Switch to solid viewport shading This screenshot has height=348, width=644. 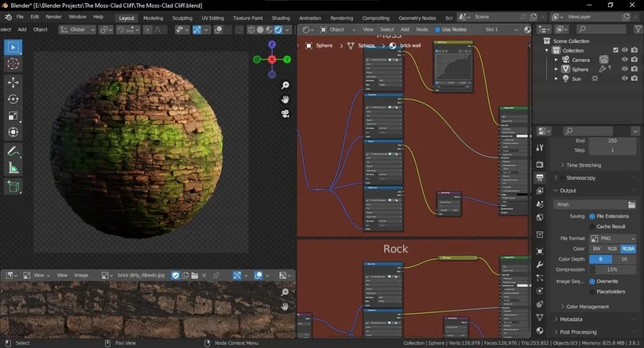point(260,30)
